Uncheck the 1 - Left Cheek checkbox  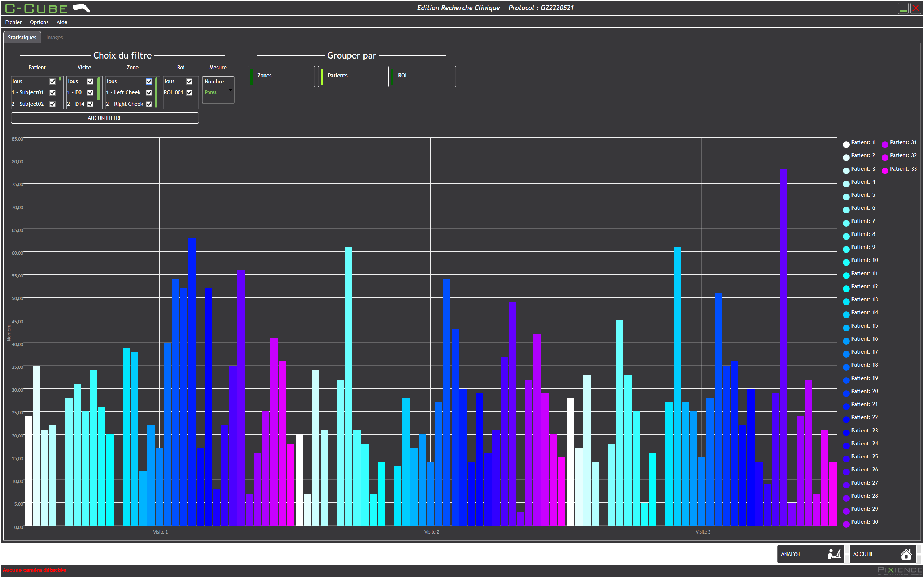[149, 92]
